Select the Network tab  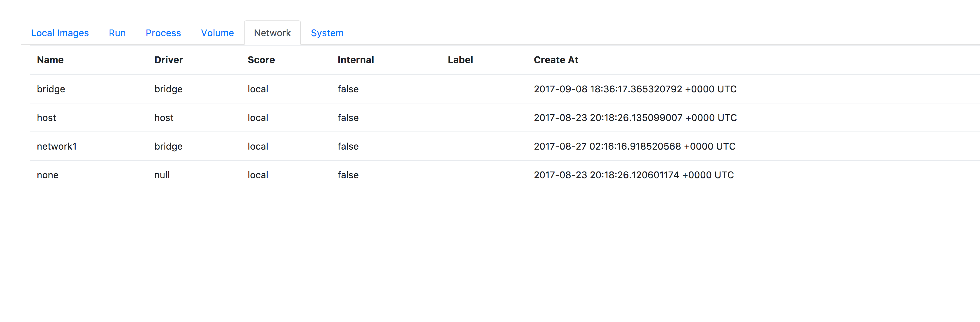tap(272, 33)
